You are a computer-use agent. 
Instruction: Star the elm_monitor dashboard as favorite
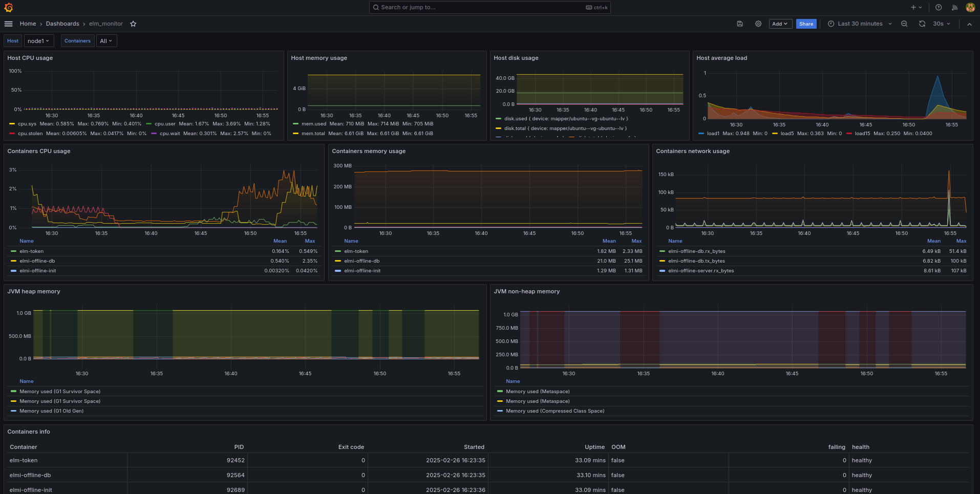[133, 24]
